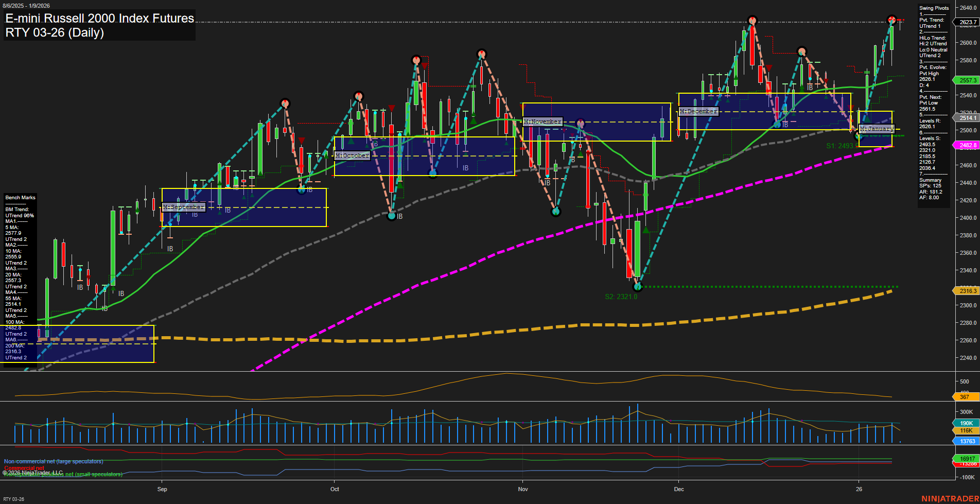Expand the Bench Marks panel on the left

(20, 197)
